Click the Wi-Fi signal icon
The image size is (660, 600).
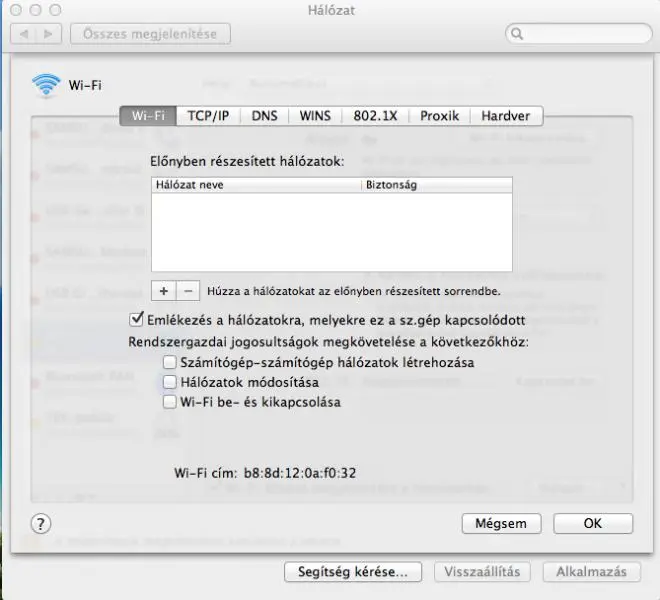click(46, 85)
